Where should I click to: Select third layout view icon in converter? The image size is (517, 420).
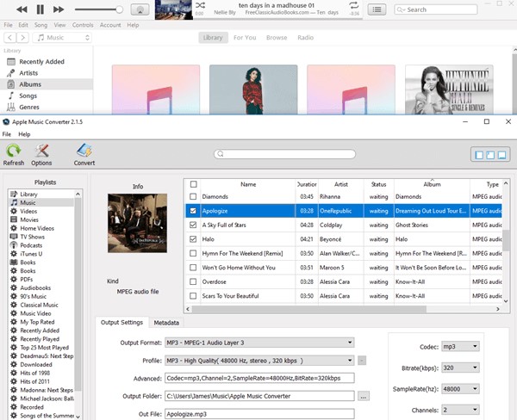coord(501,155)
